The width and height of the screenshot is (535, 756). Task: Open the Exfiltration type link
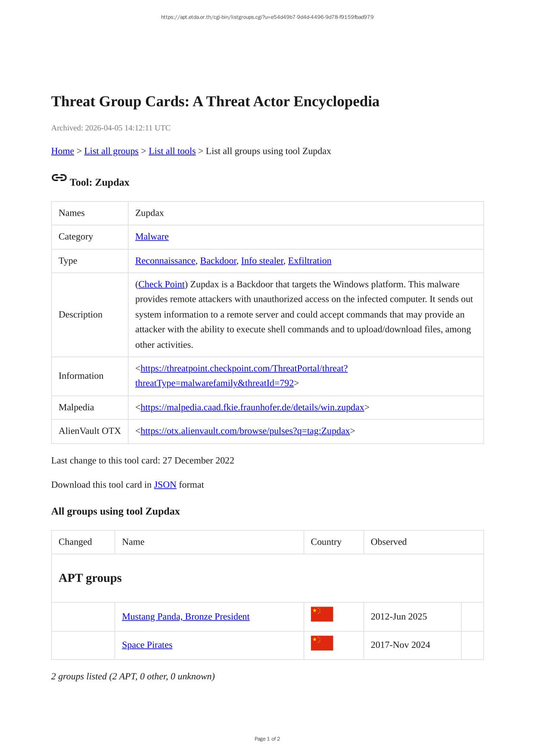click(309, 261)
